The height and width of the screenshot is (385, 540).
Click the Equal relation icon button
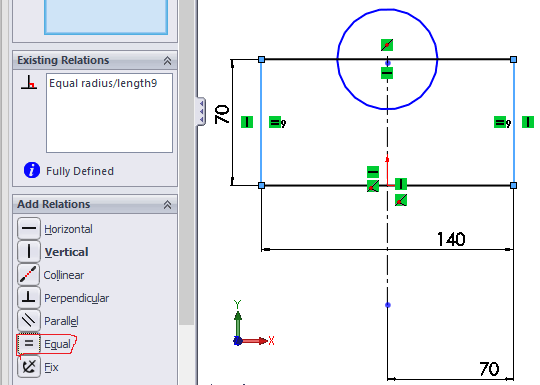[29, 344]
